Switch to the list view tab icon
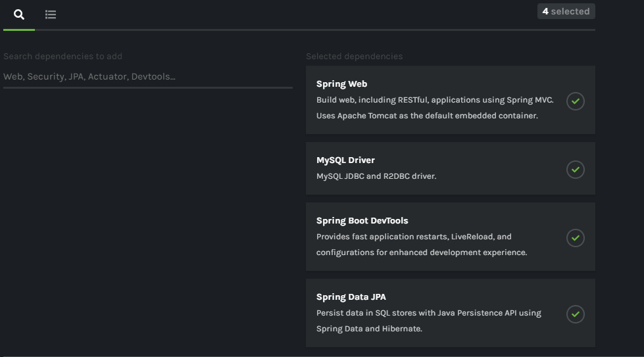 pos(51,14)
